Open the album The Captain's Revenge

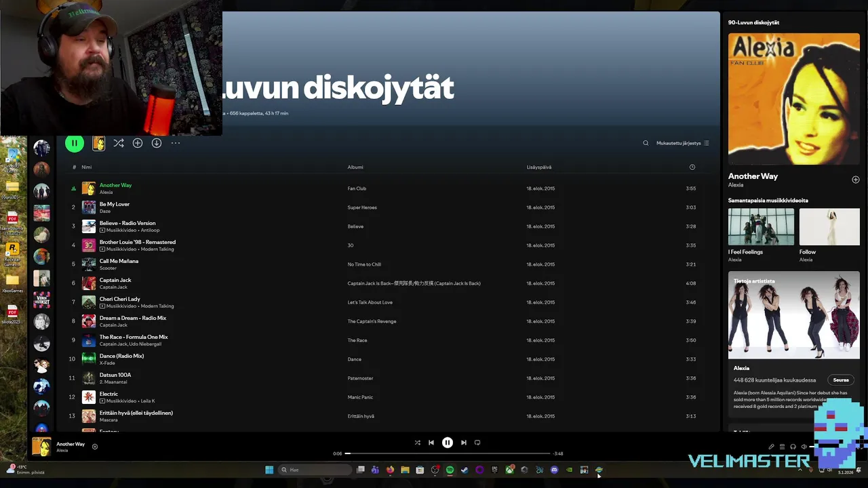(x=372, y=321)
